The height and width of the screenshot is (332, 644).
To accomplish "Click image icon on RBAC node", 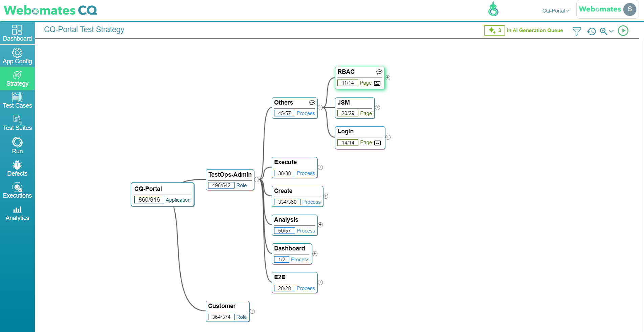I will (377, 83).
